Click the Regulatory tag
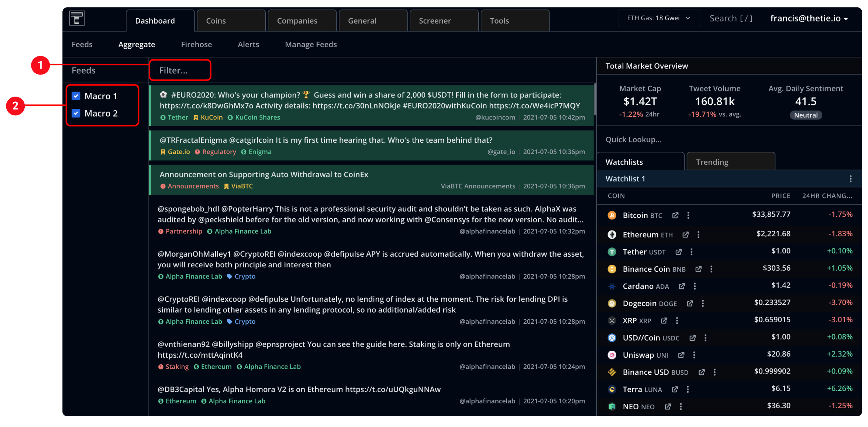 216,152
